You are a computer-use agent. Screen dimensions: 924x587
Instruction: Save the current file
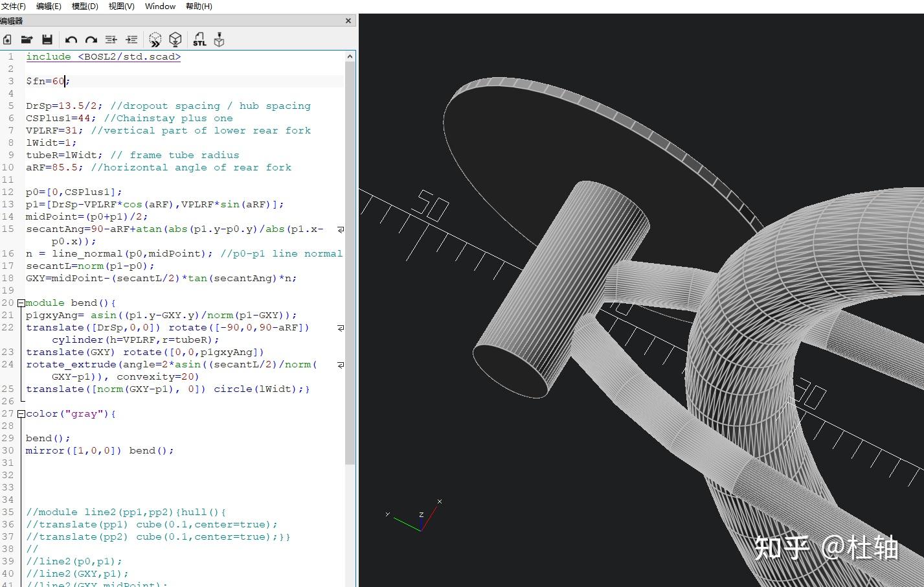pyautogui.click(x=47, y=40)
